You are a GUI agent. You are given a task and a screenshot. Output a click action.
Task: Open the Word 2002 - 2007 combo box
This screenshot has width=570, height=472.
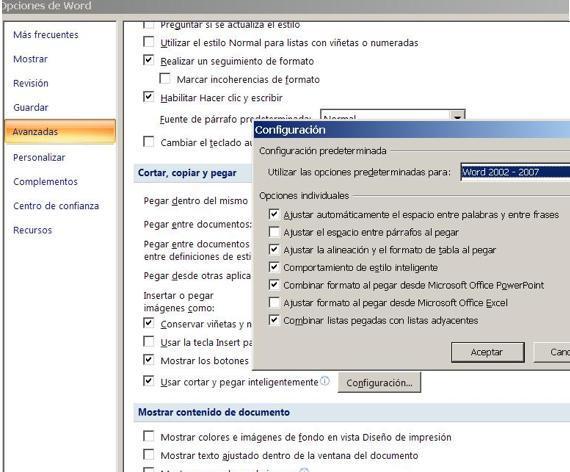515,172
